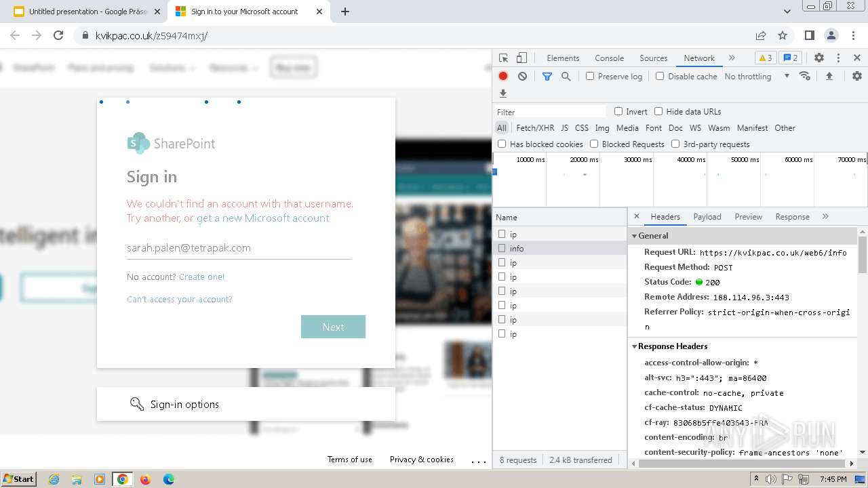Check Has blocked cookies
Viewport: 868px width, 488px height.
(x=502, y=144)
